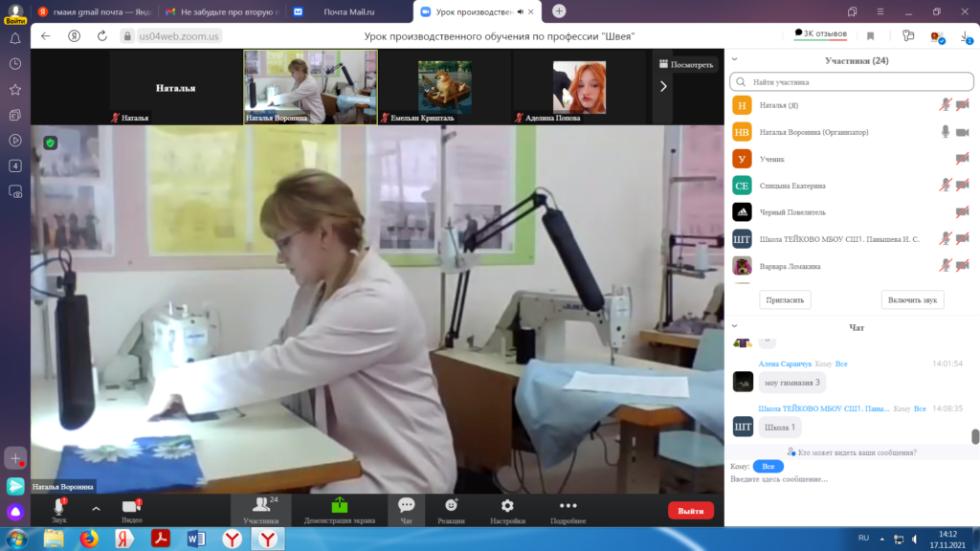Leave the meeting with red Выйти button

click(x=690, y=511)
